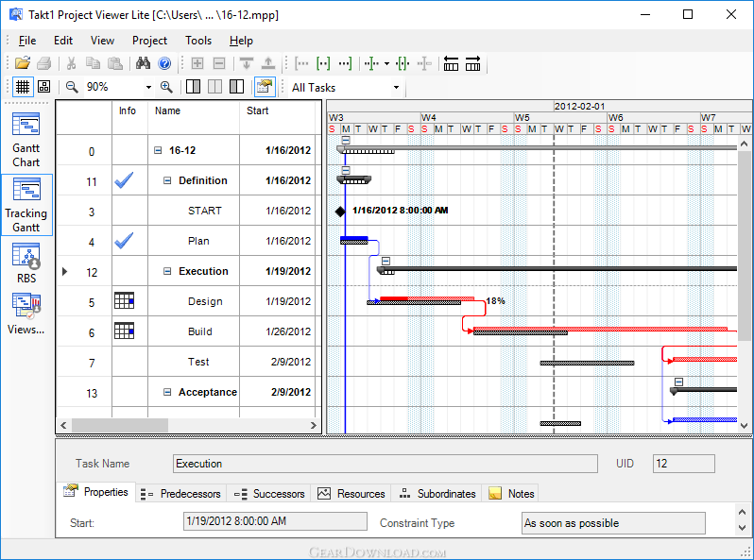Viewport: 754px width, 560px height.
Task: Open the Gantt Chart view in sidebar
Action: 26,140
